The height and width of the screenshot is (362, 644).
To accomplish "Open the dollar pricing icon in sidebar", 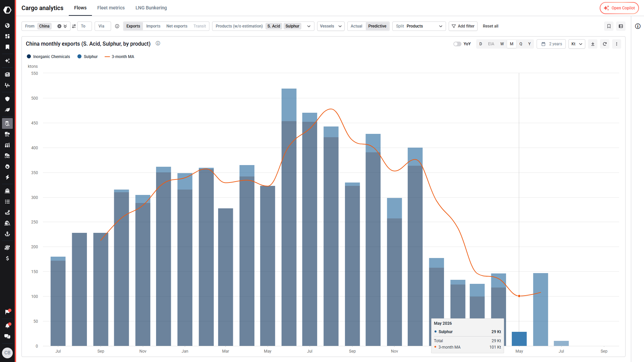I will [x=7, y=258].
